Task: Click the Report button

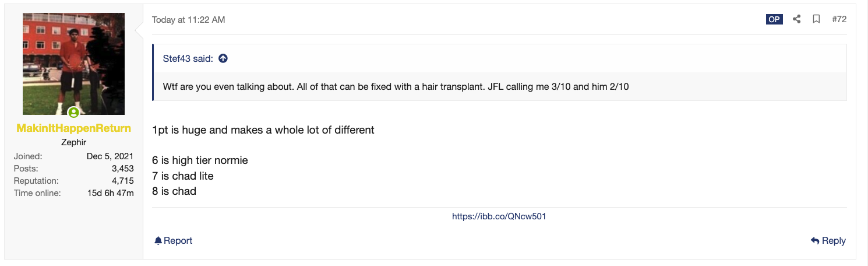Action: point(173,240)
